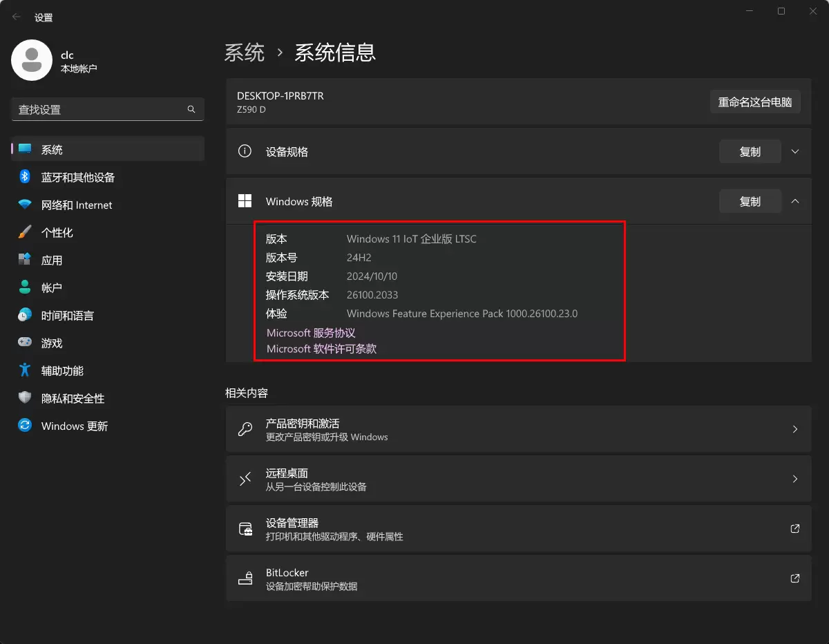
Task: Open 远程桌面 arrow chevron
Action: (x=794, y=479)
